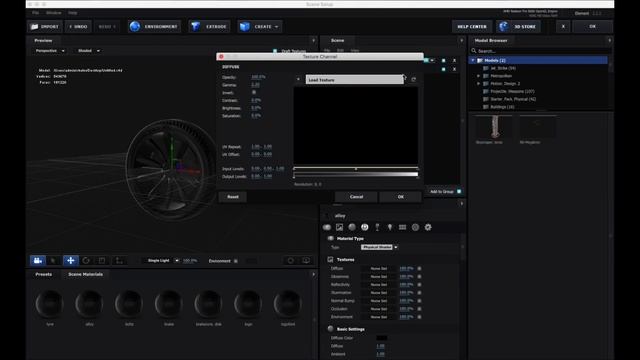Open the 3D Store globe icon
Viewport: 640px width, 360px height.
click(504, 27)
